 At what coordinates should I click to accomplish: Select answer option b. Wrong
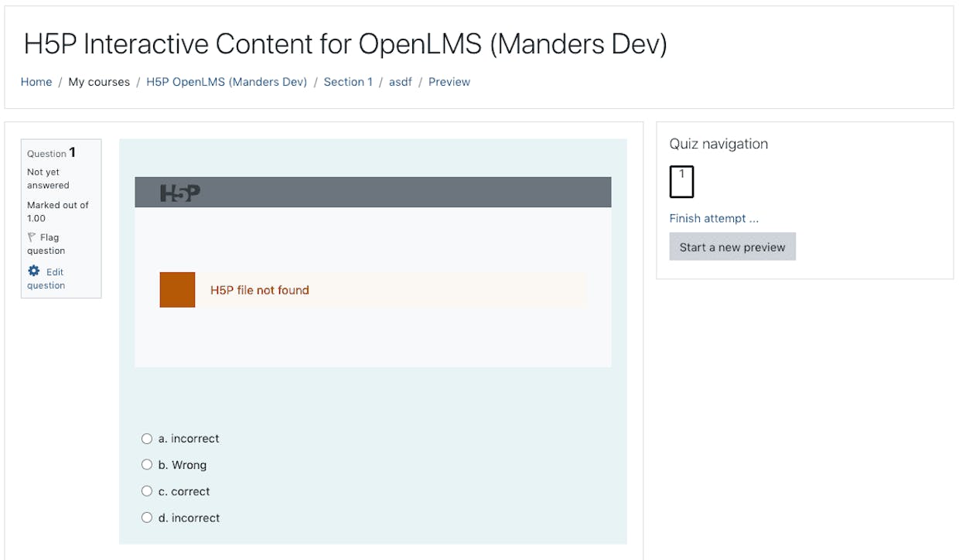147,465
